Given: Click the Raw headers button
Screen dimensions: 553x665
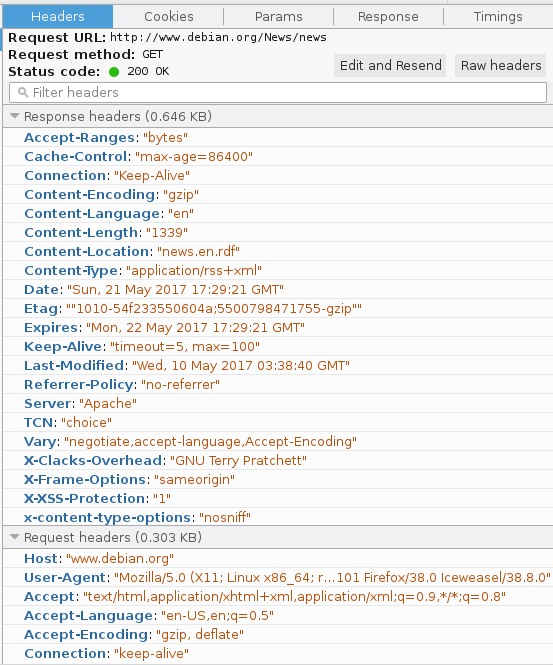Looking at the screenshot, I should tap(500, 65).
